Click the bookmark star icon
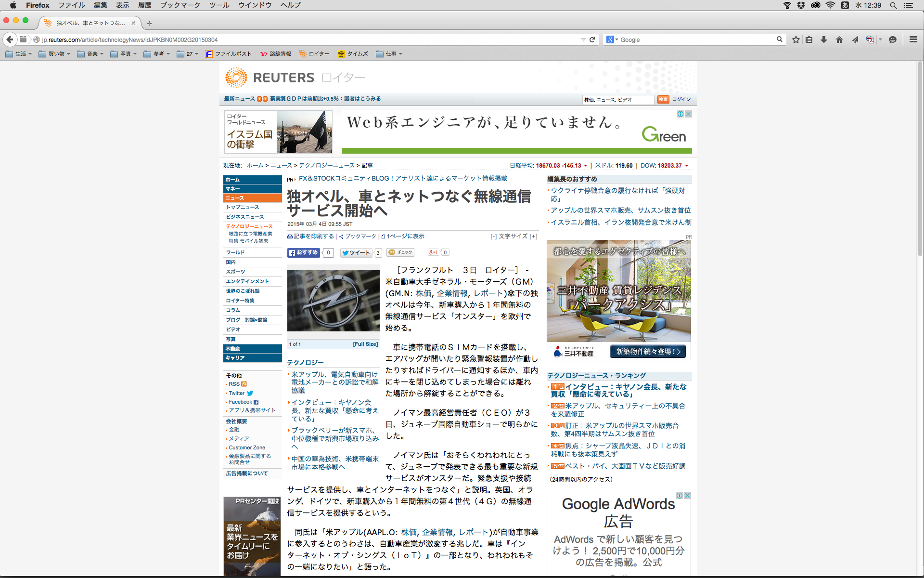The height and width of the screenshot is (578, 924). [796, 39]
